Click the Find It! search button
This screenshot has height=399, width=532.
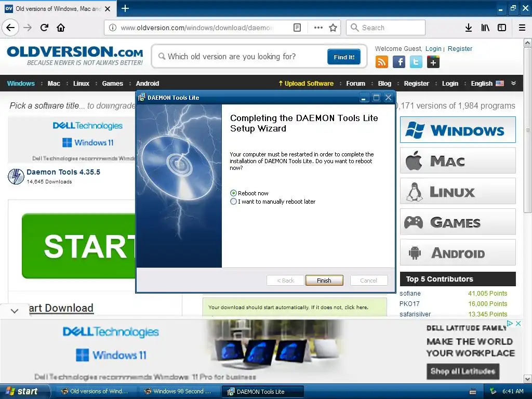point(344,57)
